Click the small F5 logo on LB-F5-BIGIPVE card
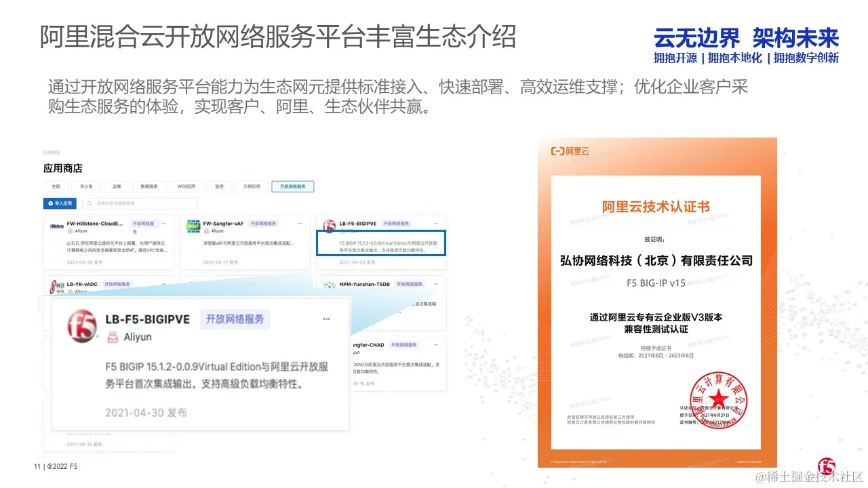The width and height of the screenshot is (868, 488). 330,226
